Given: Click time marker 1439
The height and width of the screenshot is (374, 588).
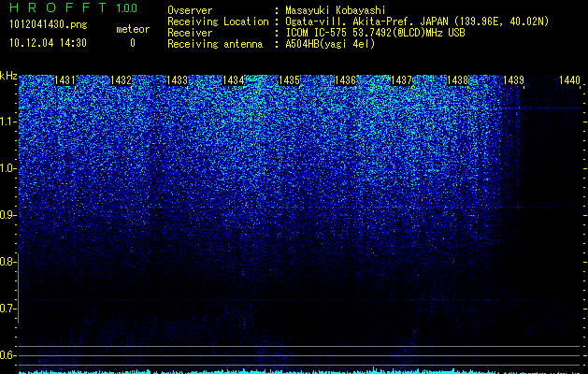Looking at the screenshot, I should click(513, 80).
